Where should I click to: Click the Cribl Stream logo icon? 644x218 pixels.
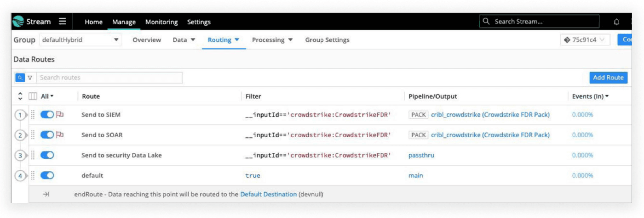18,22
